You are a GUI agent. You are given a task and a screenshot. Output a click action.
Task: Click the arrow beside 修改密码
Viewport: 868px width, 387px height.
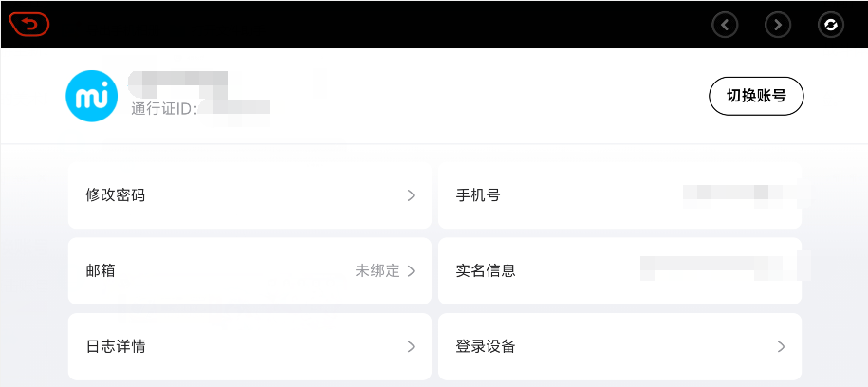411,195
